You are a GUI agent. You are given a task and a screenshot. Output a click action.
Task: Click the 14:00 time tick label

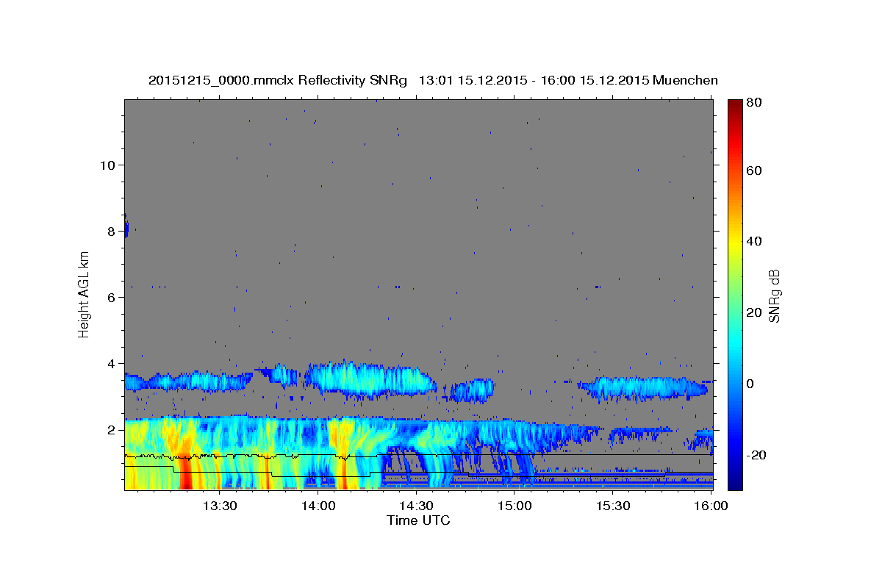pos(318,506)
